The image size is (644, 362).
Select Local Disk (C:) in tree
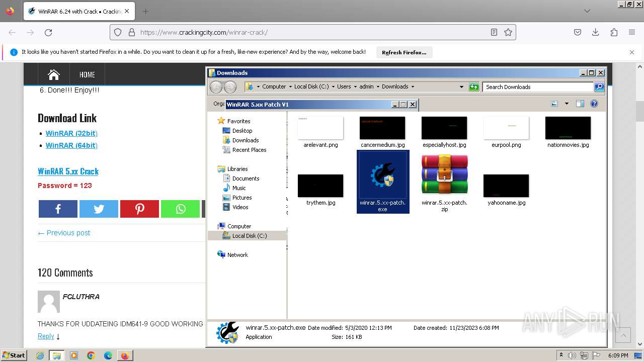(250, 236)
